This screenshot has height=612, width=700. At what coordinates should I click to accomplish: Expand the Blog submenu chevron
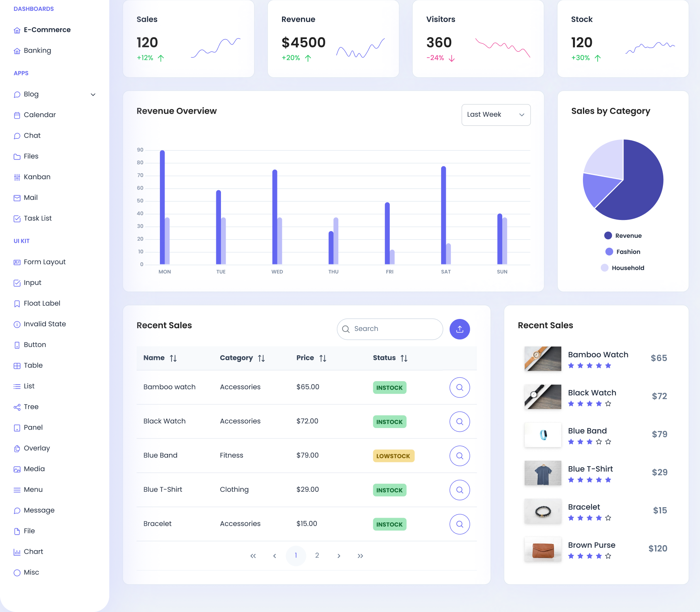(x=93, y=94)
